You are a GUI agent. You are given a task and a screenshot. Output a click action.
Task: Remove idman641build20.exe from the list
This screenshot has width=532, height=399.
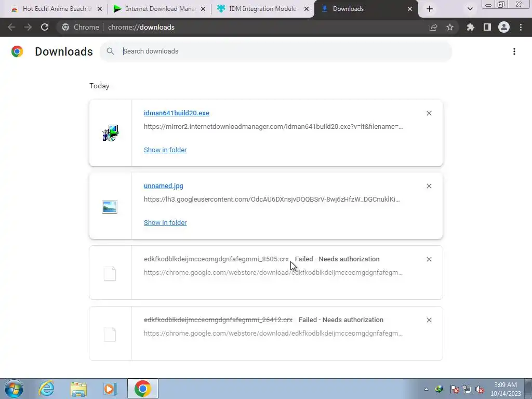coord(429,113)
